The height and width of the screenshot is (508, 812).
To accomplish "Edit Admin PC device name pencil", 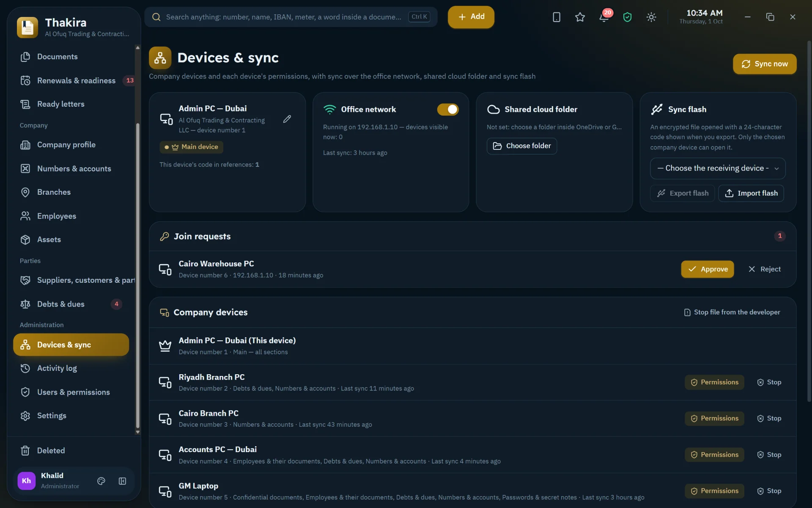I will point(287,119).
